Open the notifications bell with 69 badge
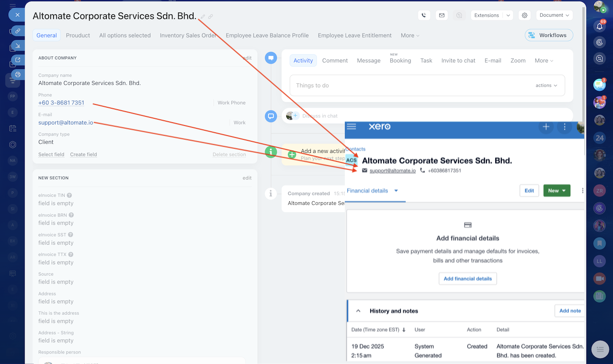Screen dimensions: 613x364 [599, 26]
